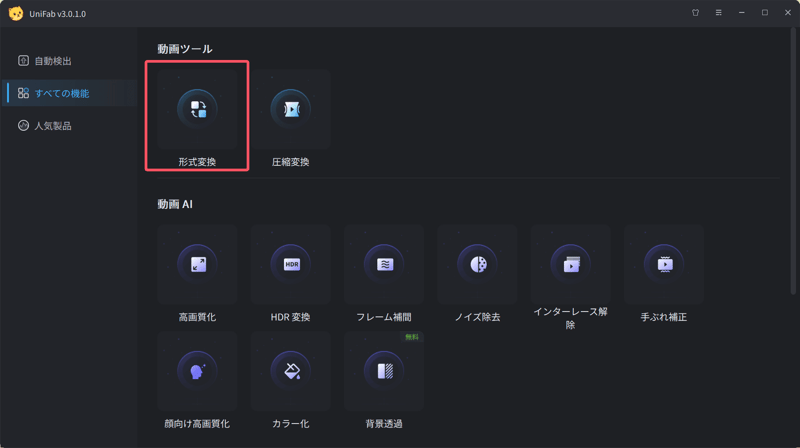The width and height of the screenshot is (800, 448).
Task: Select すべての機能 in the sidebar
Action: (x=61, y=93)
